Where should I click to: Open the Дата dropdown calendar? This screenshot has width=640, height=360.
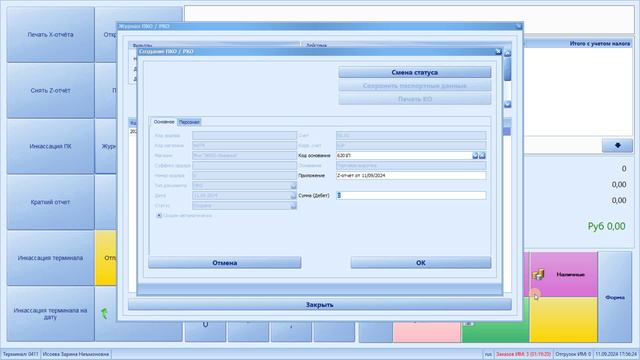pyautogui.click(x=293, y=196)
